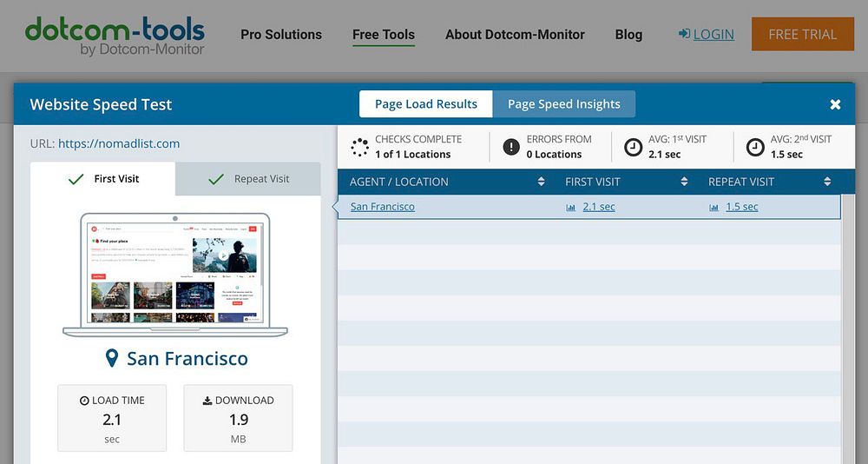The width and height of the screenshot is (868, 464).
Task: Switch to Page Load Results tab
Action: tap(425, 104)
